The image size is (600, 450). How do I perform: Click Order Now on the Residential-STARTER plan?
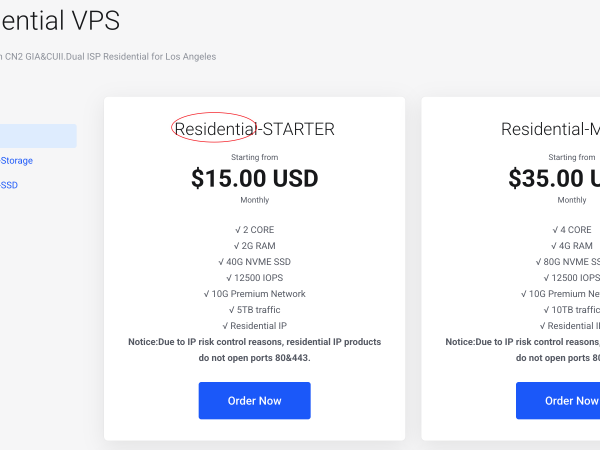[x=254, y=400]
